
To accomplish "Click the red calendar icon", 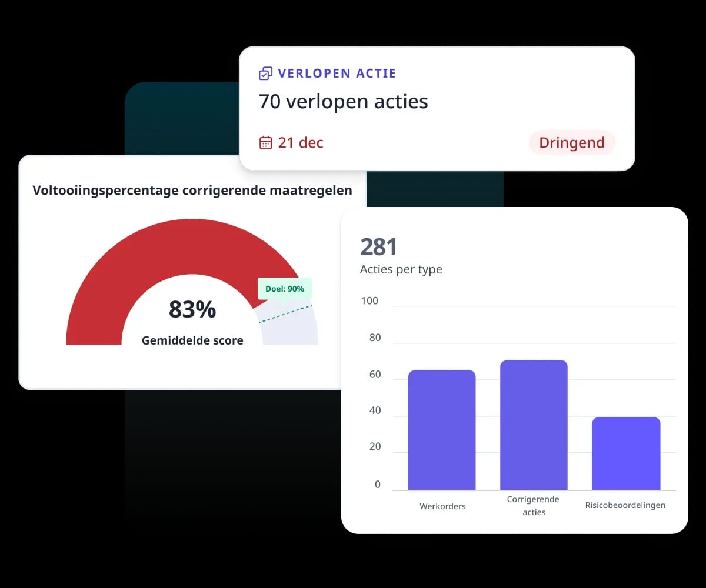I will 265,142.
